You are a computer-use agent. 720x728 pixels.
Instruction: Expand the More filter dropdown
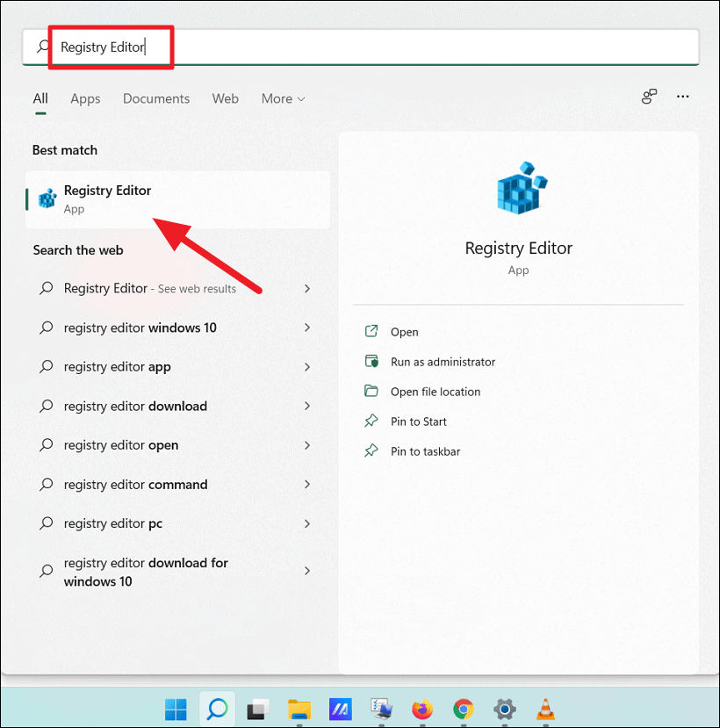coord(284,98)
